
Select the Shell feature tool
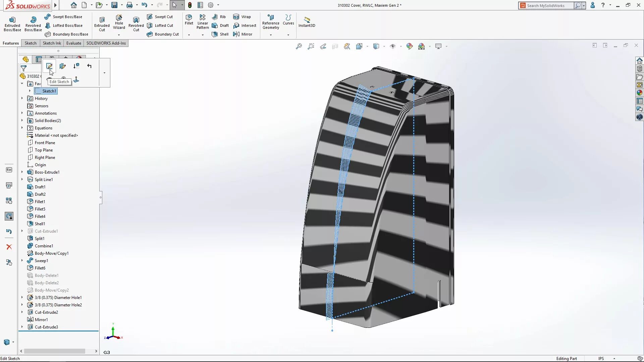click(x=220, y=34)
